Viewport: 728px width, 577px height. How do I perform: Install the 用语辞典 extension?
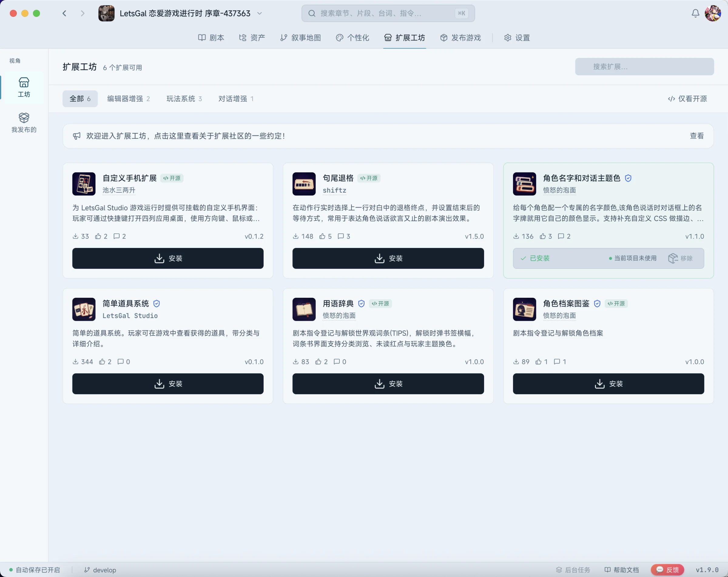pyautogui.click(x=388, y=384)
